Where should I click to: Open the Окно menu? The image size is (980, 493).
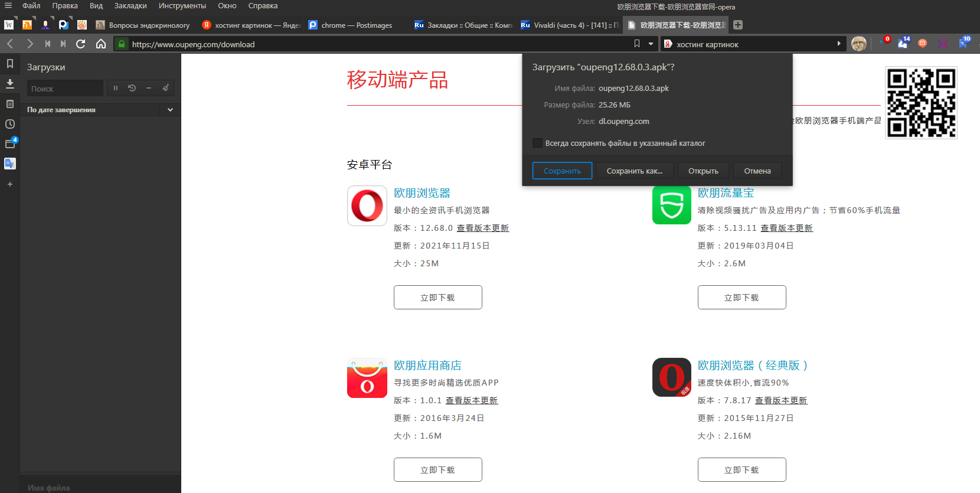click(x=227, y=6)
